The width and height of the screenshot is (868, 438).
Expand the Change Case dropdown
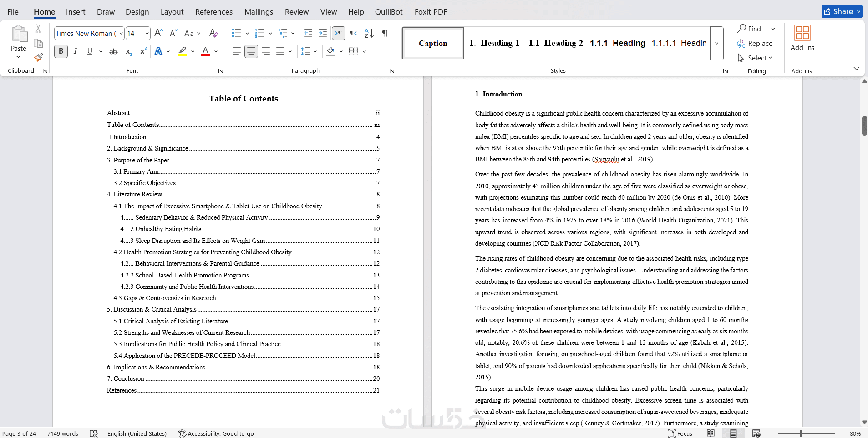198,33
